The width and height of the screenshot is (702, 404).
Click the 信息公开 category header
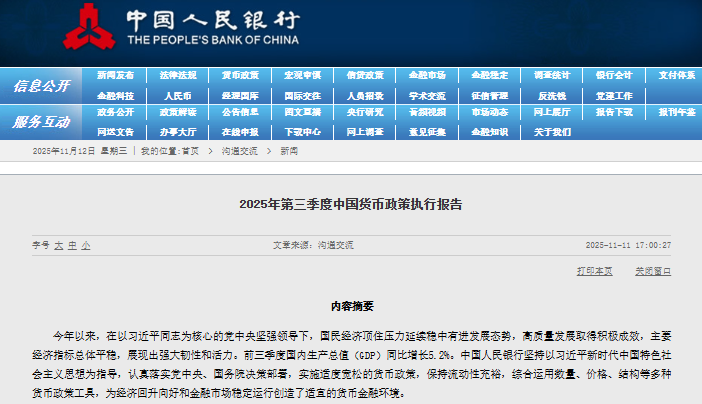click(42, 86)
